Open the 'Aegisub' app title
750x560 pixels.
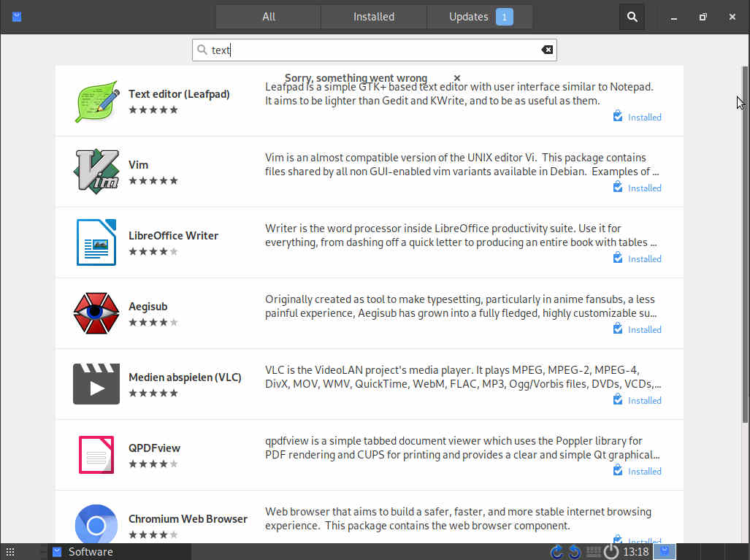[148, 307]
